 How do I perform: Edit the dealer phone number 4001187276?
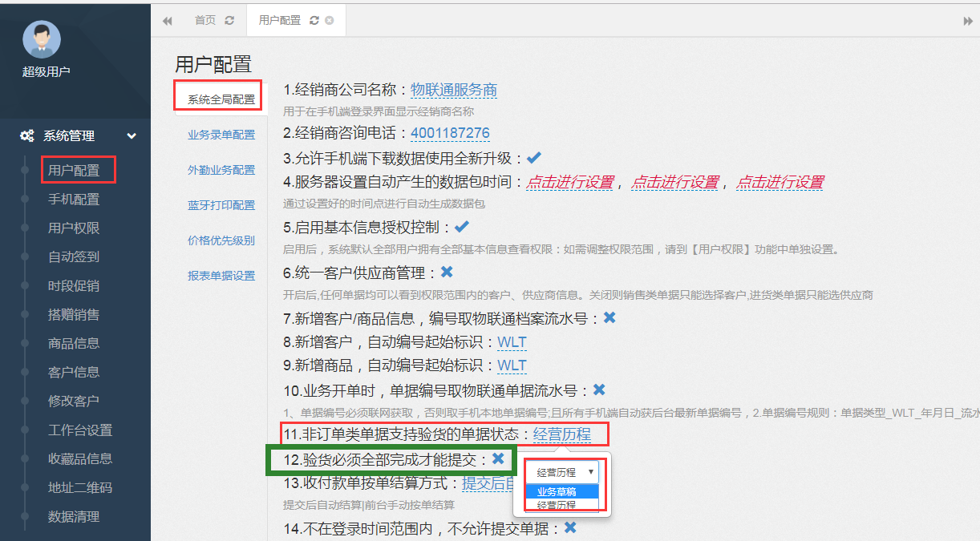(450, 133)
